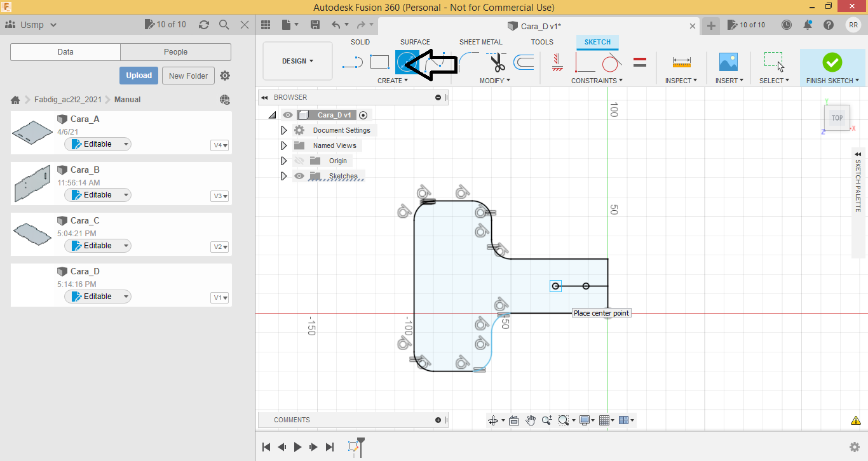868x461 pixels.
Task: Open the Cara_C file thumbnail
Action: click(x=32, y=234)
